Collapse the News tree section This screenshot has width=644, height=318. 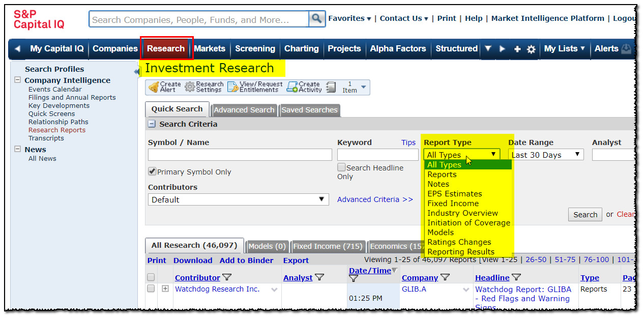coord(18,149)
